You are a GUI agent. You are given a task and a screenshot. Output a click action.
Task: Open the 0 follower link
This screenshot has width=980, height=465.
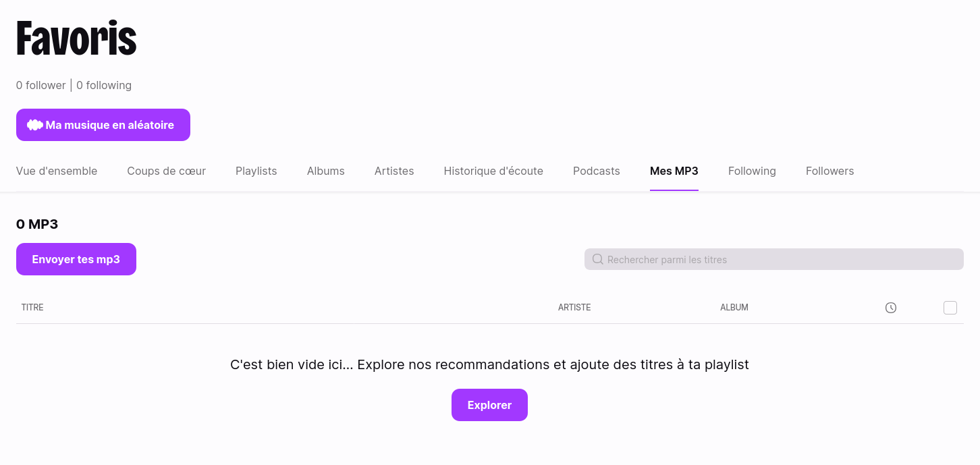click(40, 85)
